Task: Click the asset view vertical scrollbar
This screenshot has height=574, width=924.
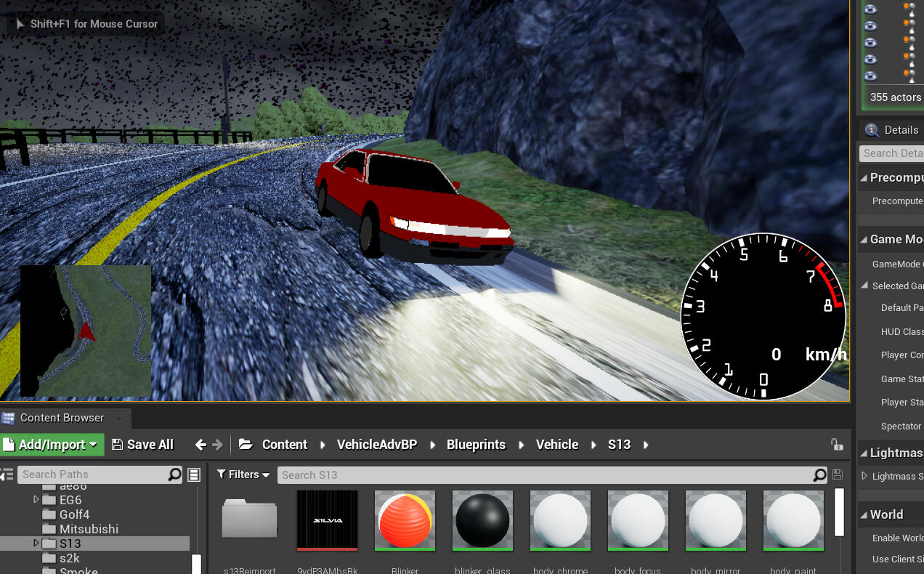Action: pos(840,512)
